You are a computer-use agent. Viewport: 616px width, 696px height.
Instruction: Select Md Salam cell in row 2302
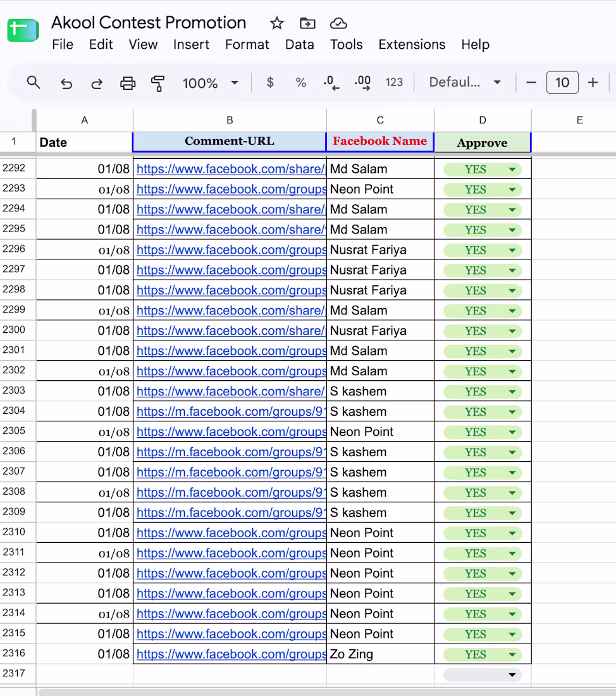(x=380, y=371)
